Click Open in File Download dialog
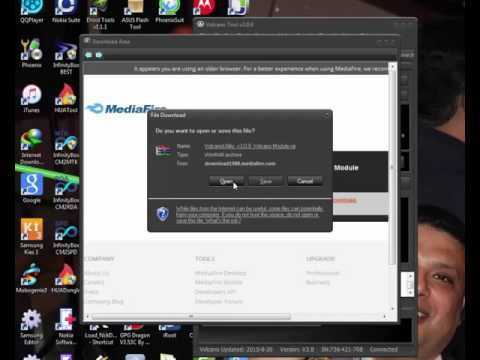480x360 pixels. tap(226, 181)
